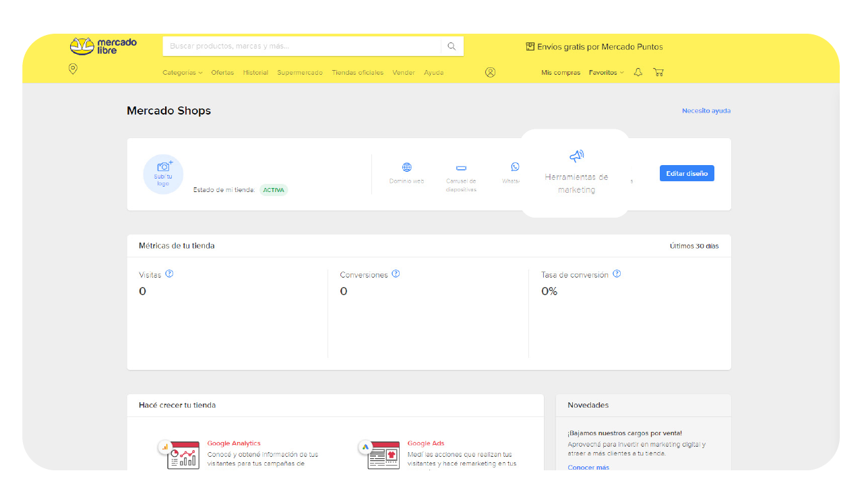Click the Novedades panel title
The image size is (864, 504).
coord(588,405)
